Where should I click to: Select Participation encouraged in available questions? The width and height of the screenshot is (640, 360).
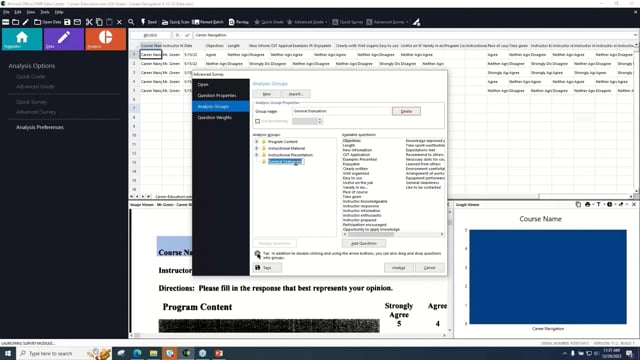pos(364,224)
